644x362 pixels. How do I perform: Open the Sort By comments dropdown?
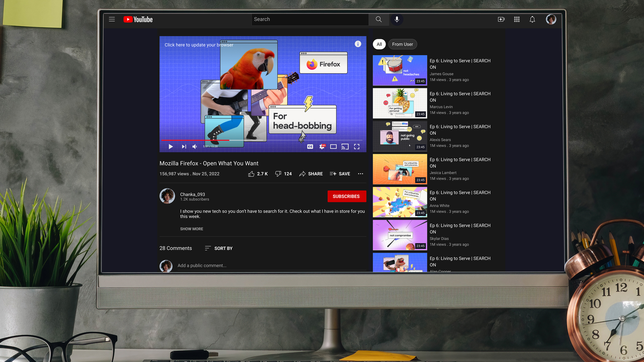pos(219,248)
